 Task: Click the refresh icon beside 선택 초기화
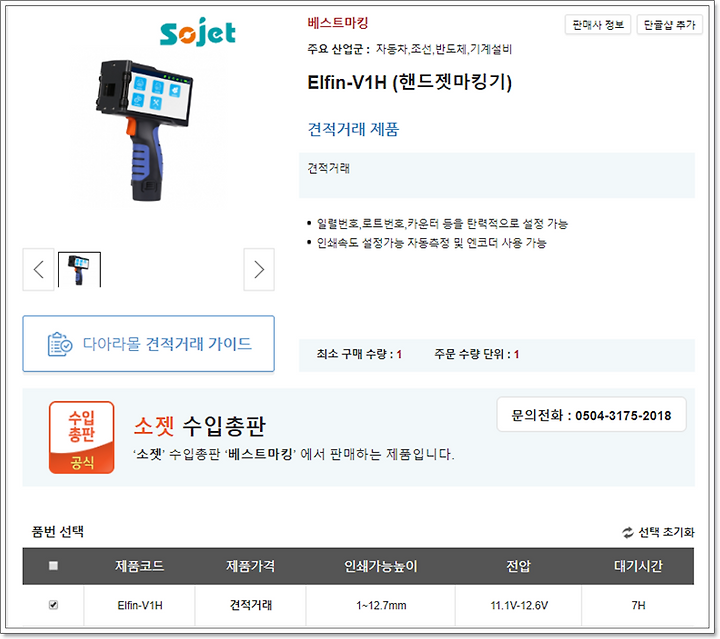tap(627, 532)
